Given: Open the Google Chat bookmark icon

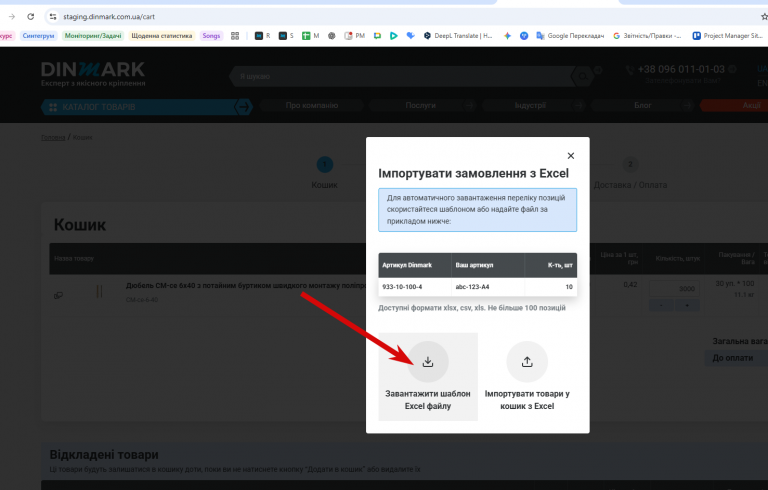Looking at the screenshot, I should (377, 36).
